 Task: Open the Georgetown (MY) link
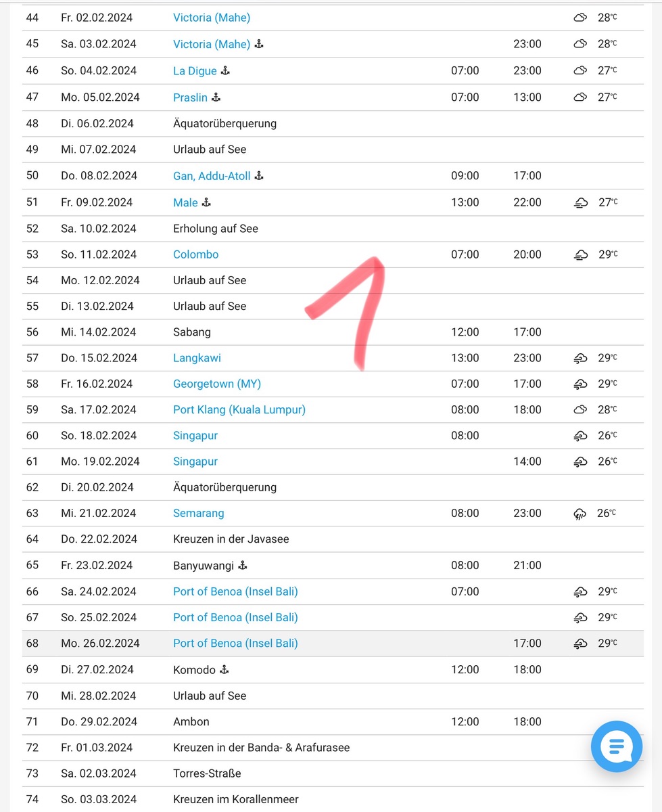pyautogui.click(x=216, y=384)
